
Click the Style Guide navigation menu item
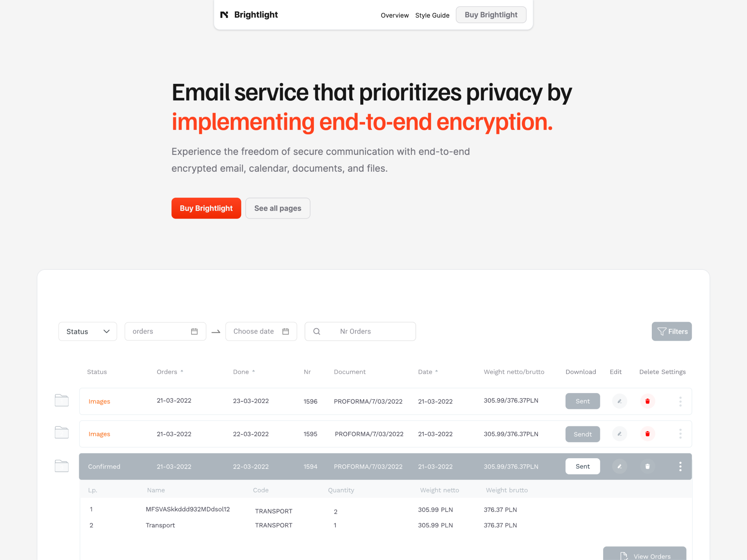pos(432,15)
